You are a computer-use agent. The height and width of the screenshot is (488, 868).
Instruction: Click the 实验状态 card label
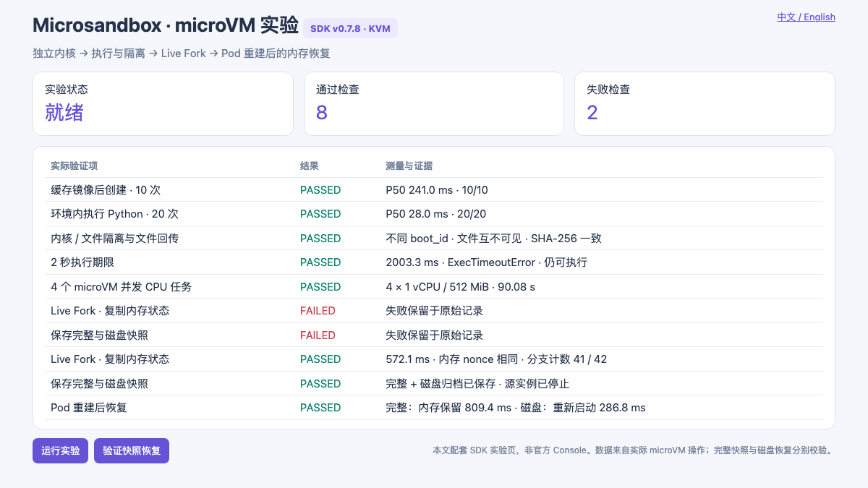point(67,90)
